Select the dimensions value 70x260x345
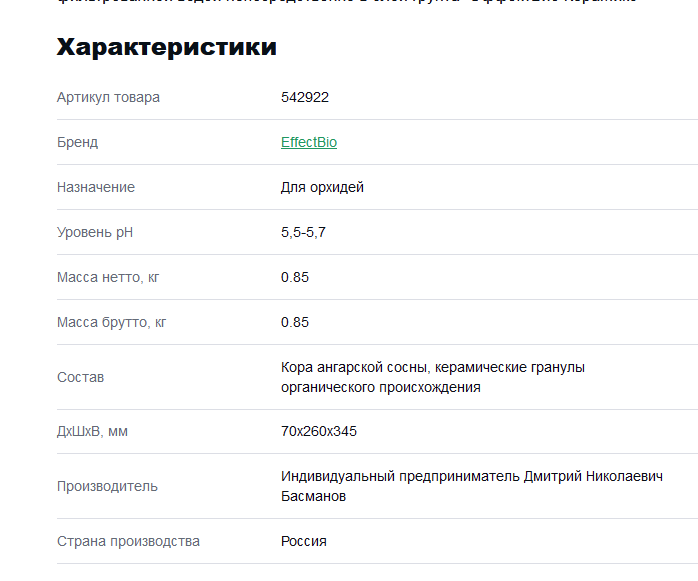The height and width of the screenshot is (581, 698). click(319, 431)
